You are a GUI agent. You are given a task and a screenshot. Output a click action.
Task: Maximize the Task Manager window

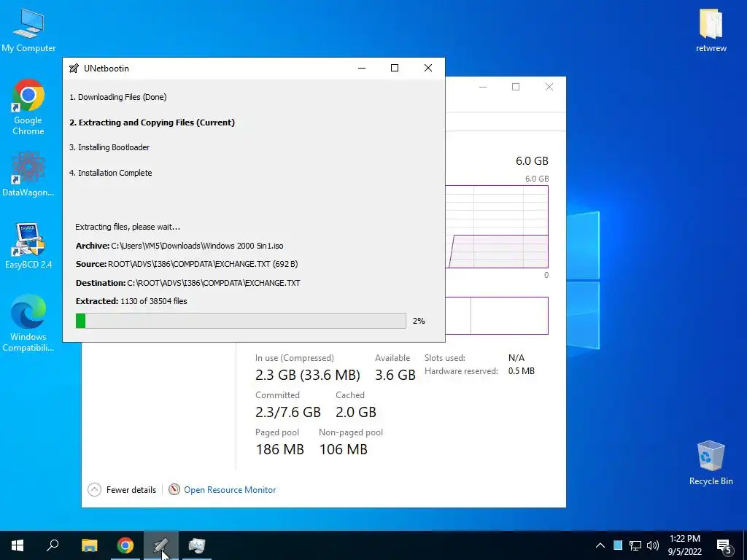(516, 87)
